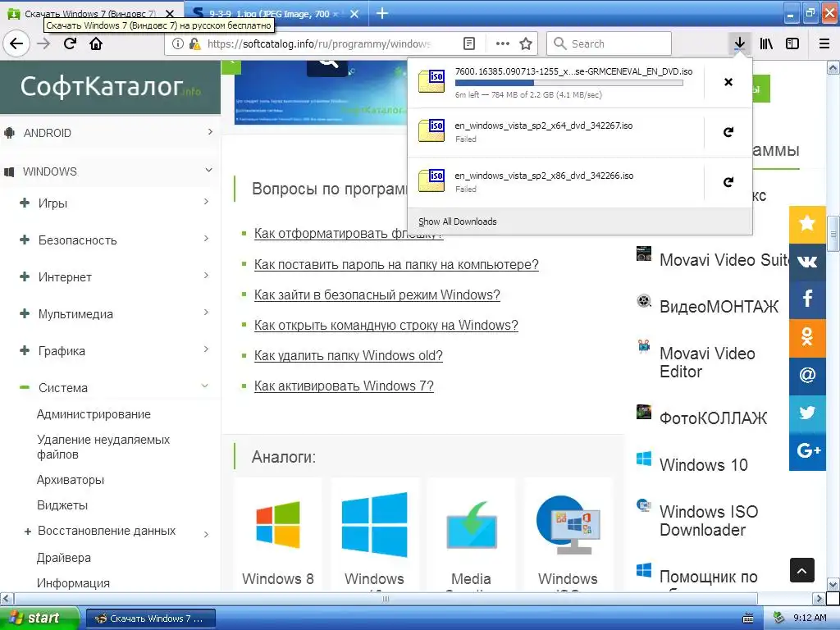This screenshot has width=840, height=630.
Task: Share via the Google Plus icon
Action: (x=807, y=452)
